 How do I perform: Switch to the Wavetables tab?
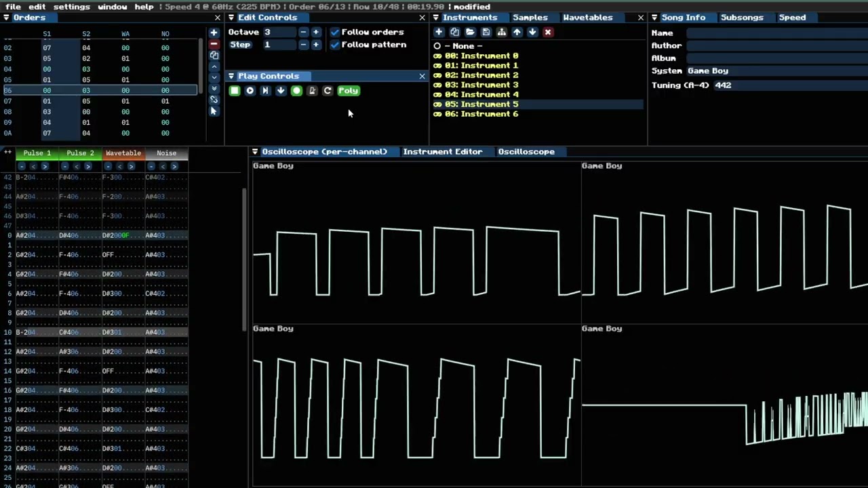tap(587, 18)
